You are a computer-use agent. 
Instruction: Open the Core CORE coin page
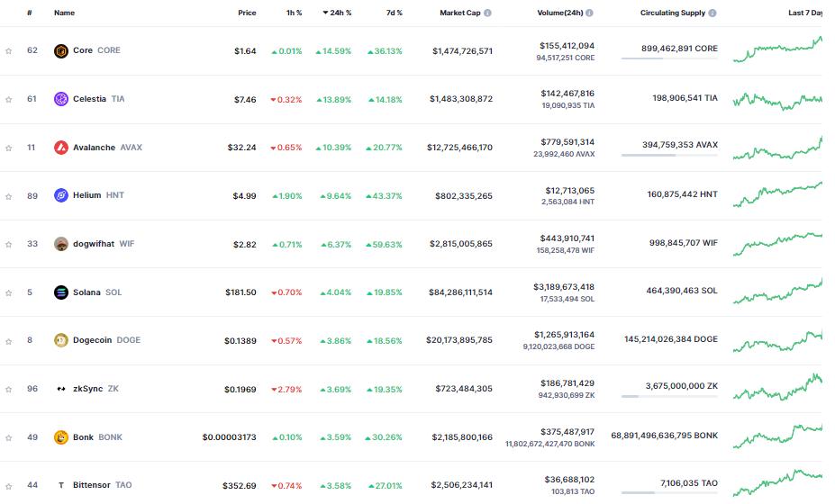tap(96, 50)
